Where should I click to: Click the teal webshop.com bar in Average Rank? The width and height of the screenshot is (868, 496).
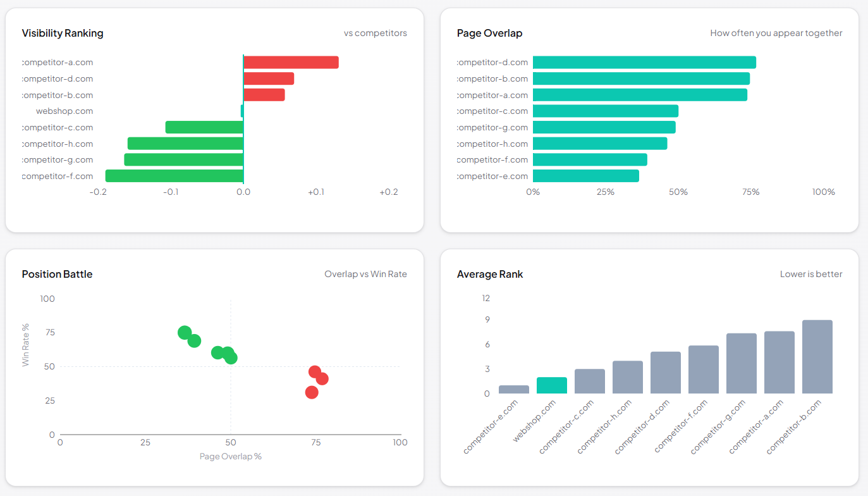pos(552,385)
